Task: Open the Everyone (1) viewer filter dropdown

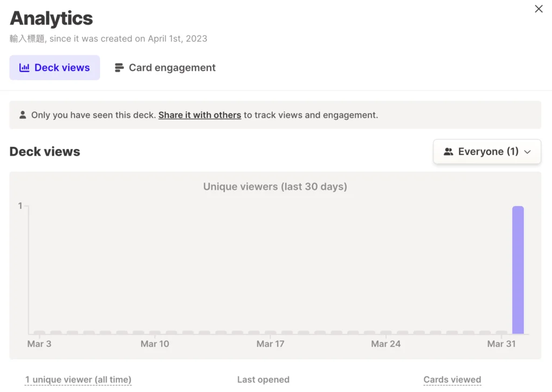Action: pos(487,152)
